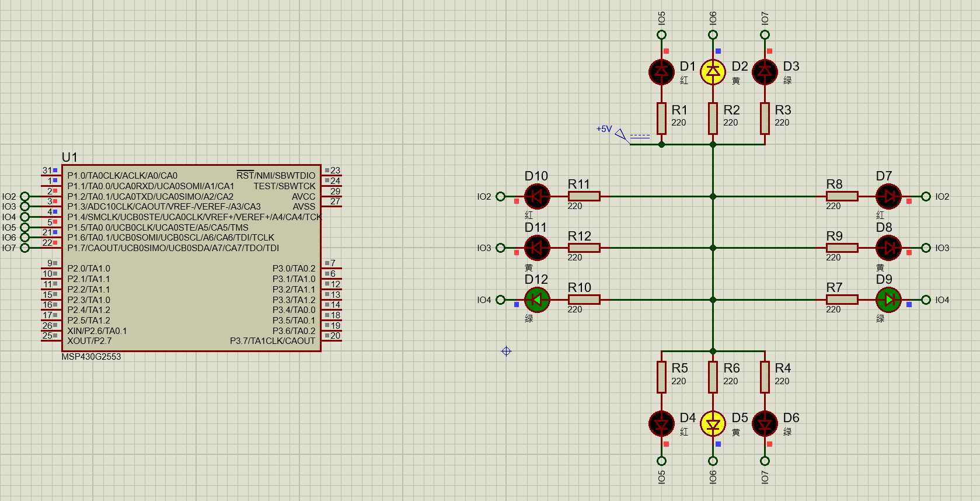Click the blue origin crosshair marker
980x501 pixels.
pos(506,351)
